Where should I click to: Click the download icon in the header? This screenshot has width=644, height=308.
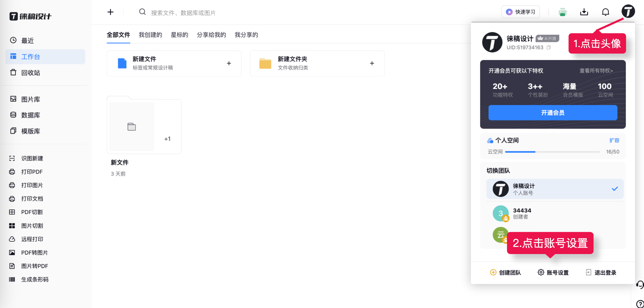tap(584, 12)
